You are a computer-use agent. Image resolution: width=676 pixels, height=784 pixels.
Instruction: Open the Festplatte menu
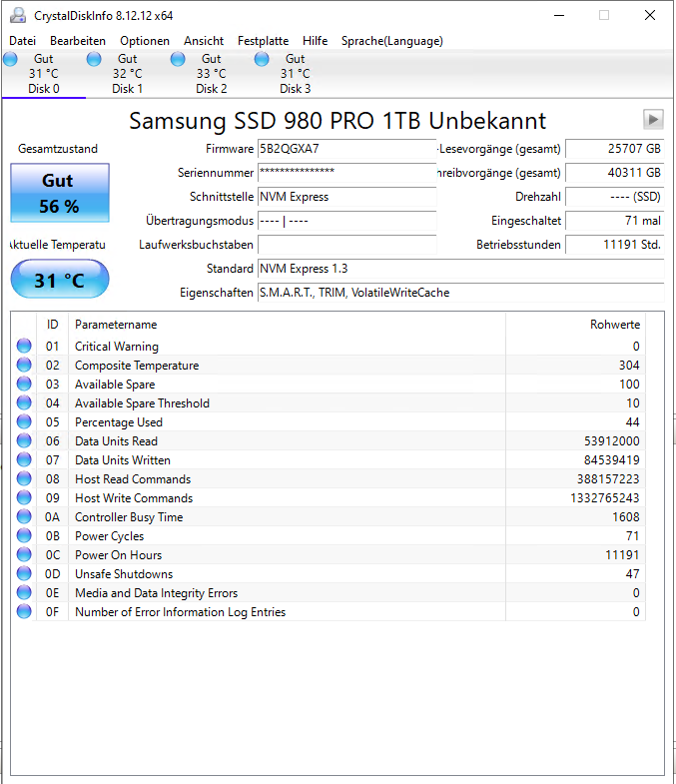pyautogui.click(x=263, y=41)
